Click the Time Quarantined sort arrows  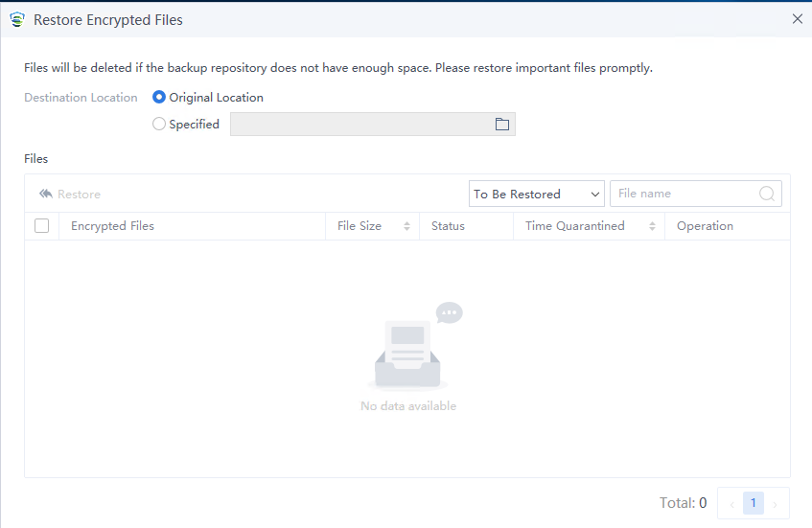(x=652, y=226)
